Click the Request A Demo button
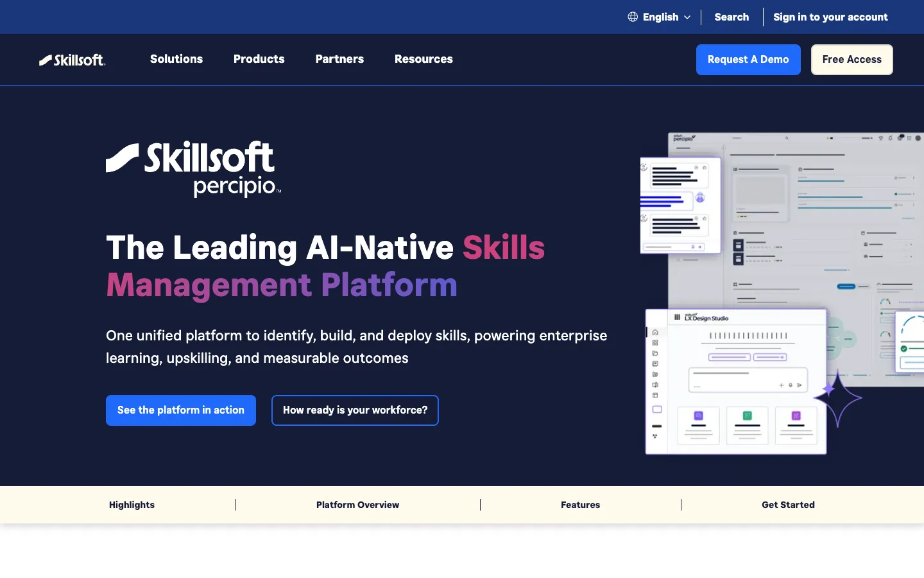The width and height of the screenshot is (924, 578). 748,60
